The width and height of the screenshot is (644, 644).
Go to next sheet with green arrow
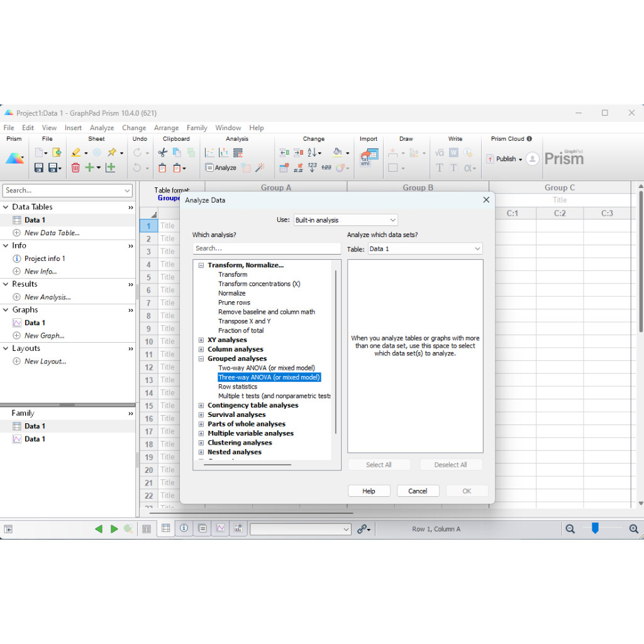pos(114,529)
